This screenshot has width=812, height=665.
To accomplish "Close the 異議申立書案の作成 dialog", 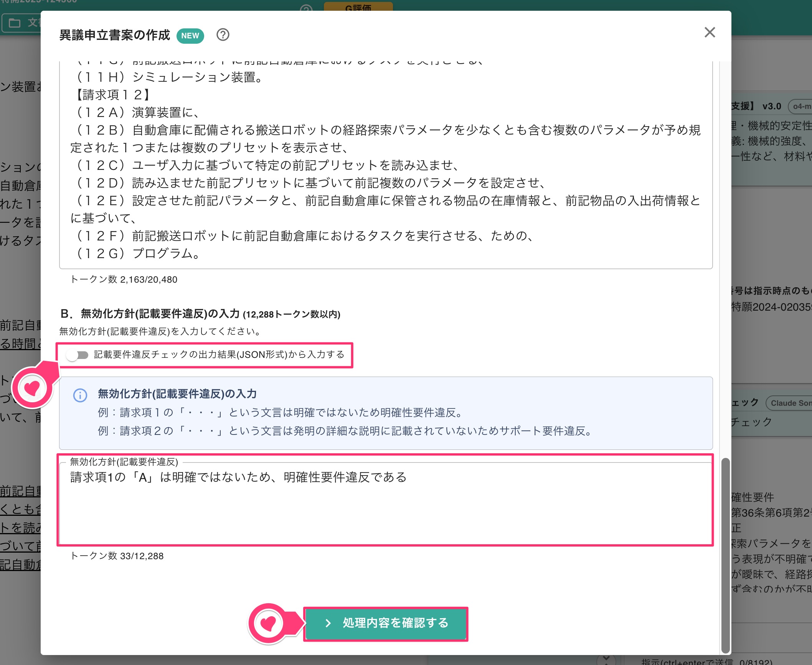I will point(710,33).
